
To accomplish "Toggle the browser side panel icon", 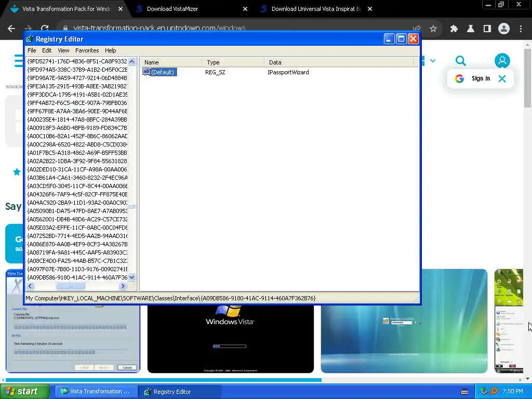I will [487, 29].
